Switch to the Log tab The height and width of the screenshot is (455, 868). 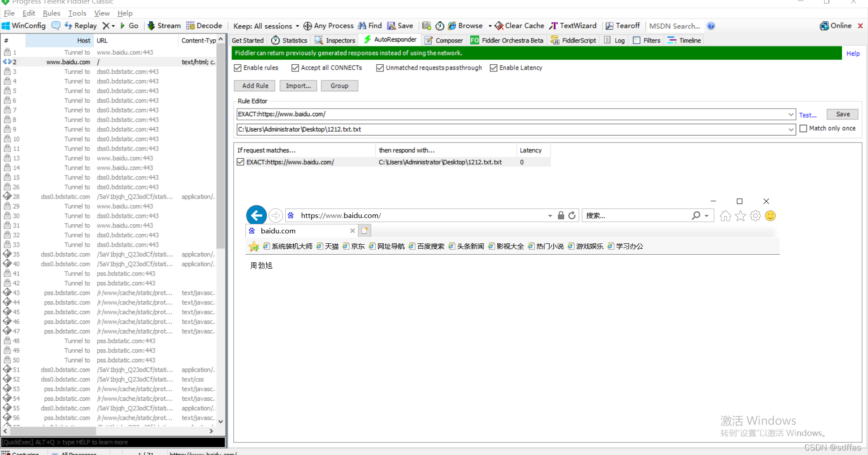(614, 40)
